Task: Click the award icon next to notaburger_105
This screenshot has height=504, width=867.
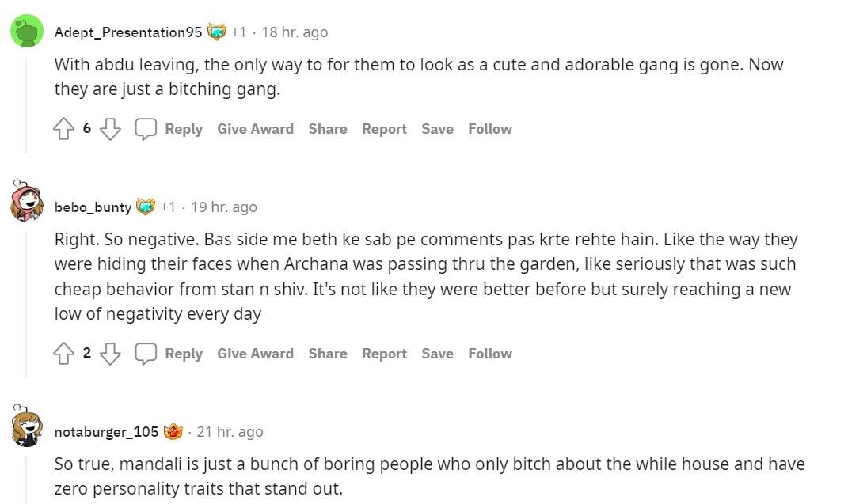Action: pos(175,430)
